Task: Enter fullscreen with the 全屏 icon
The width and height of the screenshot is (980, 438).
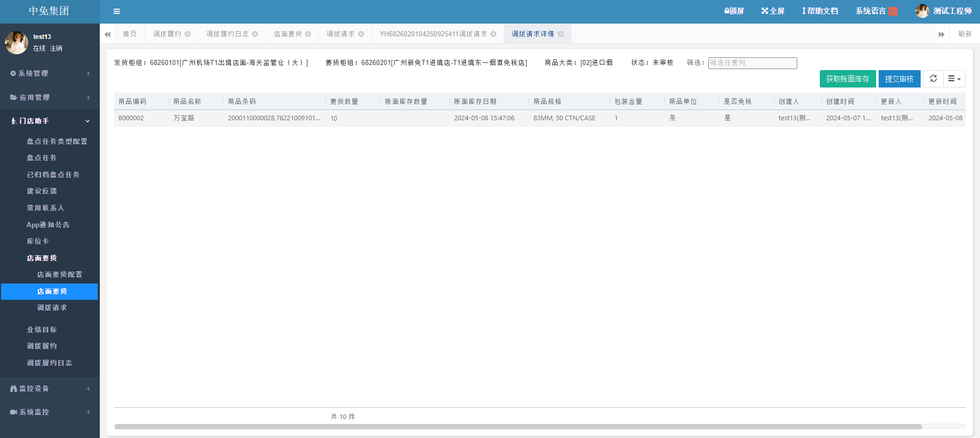Action: 765,11
